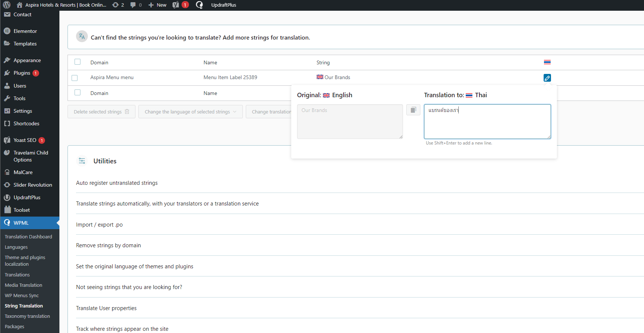This screenshot has height=333, width=644.
Task: Open comments bubble in admin bar
Action: click(x=135, y=5)
